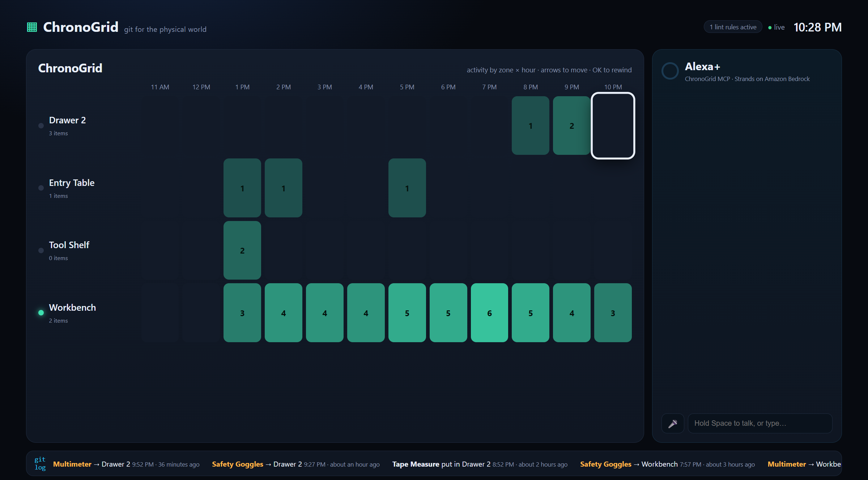
Task: Click the Tool Shelf zone status dot
Action: tap(41, 250)
